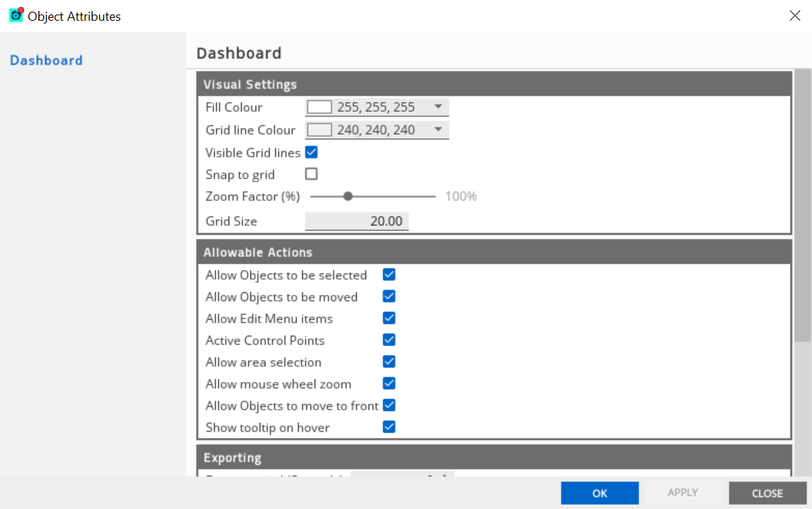Image resolution: width=812 pixels, height=509 pixels.
Task: Uncheck Show tooltip on hover
Action: [389, 426]
